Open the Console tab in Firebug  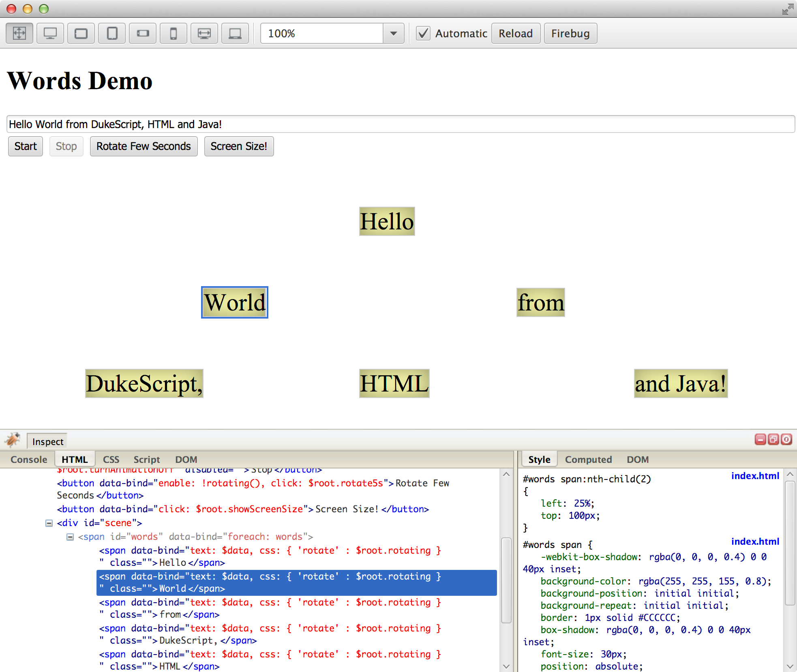(x=29, y=459)
